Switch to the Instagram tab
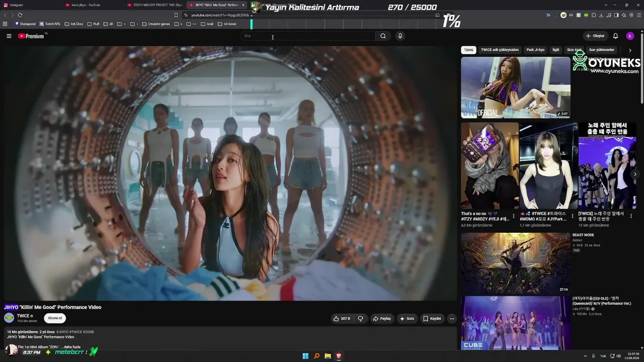644x362 pixels. point(31,5)
